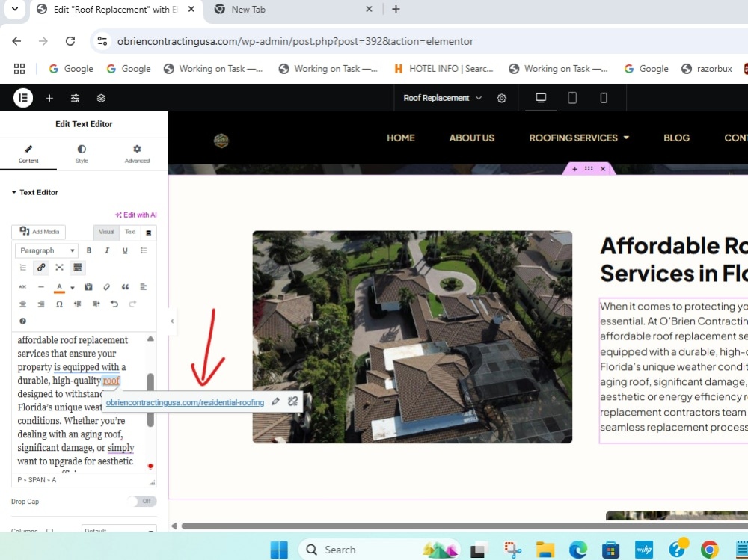Open obriencontractingusa.com/residential-roofing link

click(x=185, y=402)
